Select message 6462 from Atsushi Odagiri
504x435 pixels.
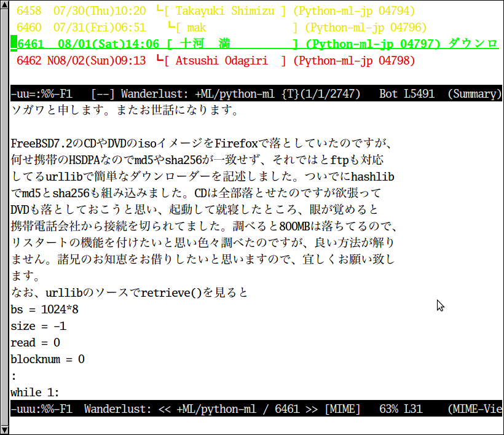pos(216,60)
